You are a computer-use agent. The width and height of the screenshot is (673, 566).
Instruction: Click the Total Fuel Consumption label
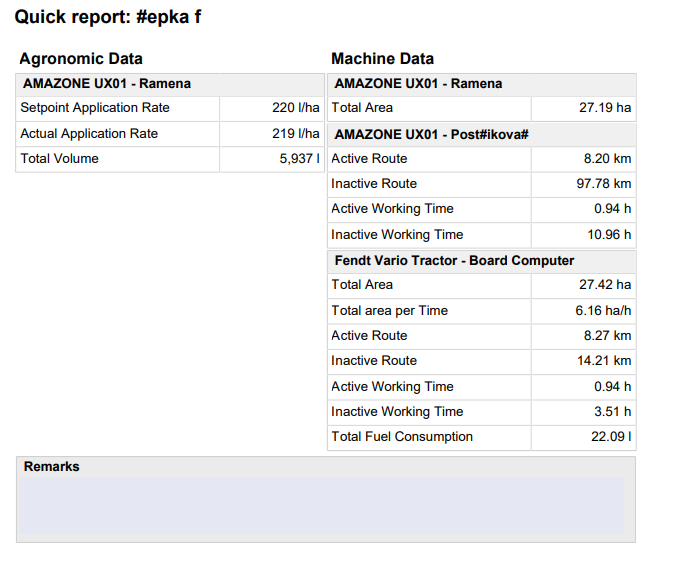pos(402,436)
